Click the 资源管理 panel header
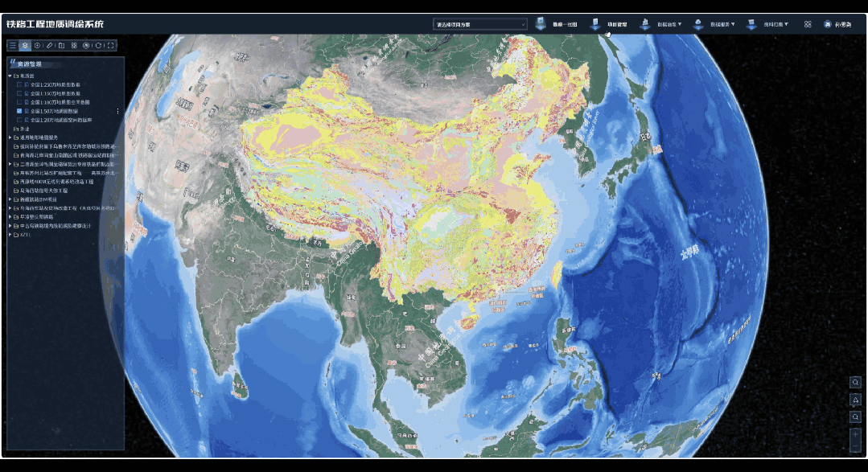Image resolution: width=868 pixels, height=472 pixels. coord(29,64)
